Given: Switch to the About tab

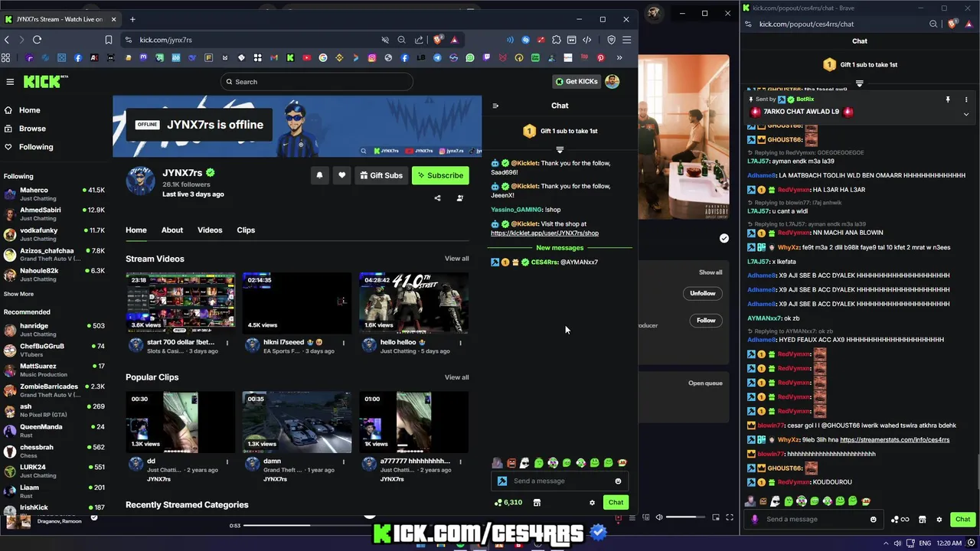Looking at the screenshot, I should (x=172, y=230).
